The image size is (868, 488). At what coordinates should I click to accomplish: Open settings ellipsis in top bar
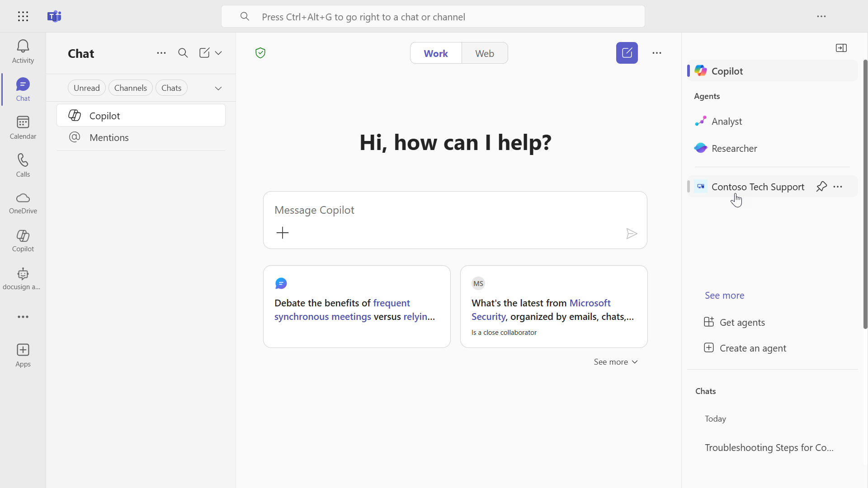tap(821, 16)
